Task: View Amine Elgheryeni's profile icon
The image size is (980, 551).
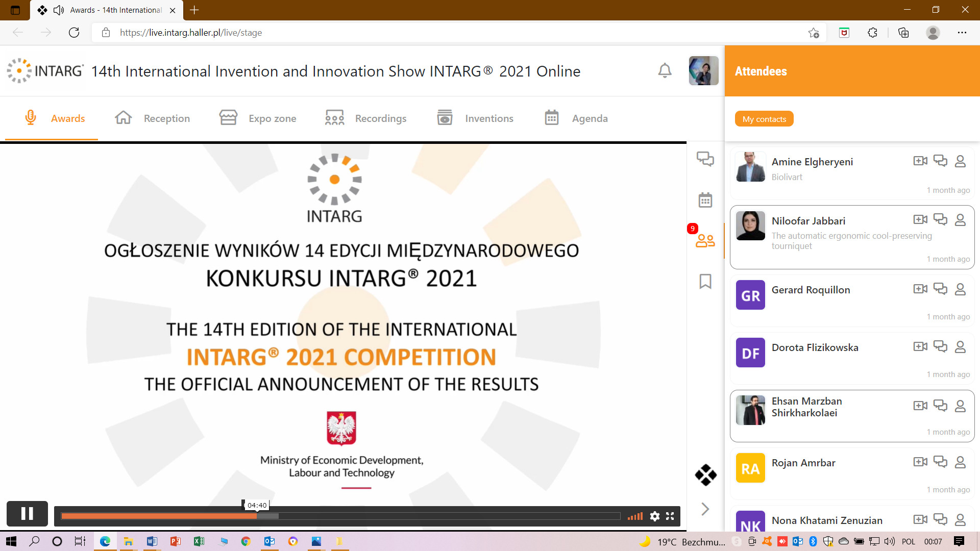Action: click(960, 161)
